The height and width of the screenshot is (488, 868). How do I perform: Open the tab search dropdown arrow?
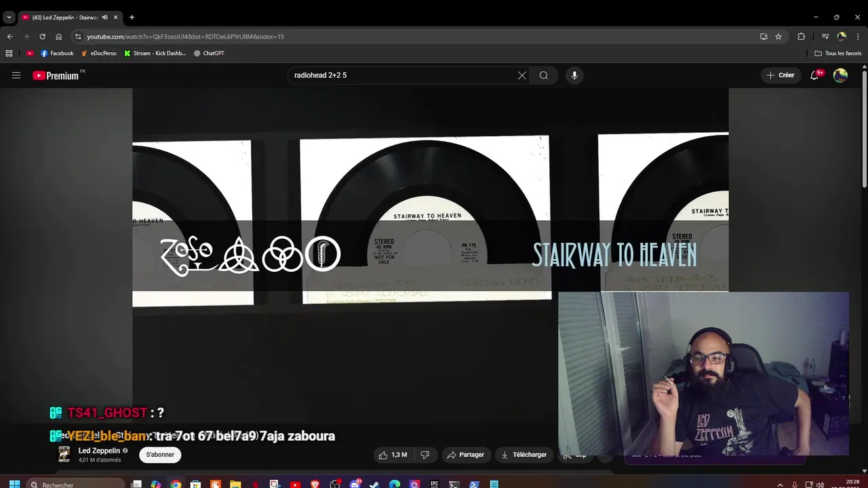click(9, 17)
